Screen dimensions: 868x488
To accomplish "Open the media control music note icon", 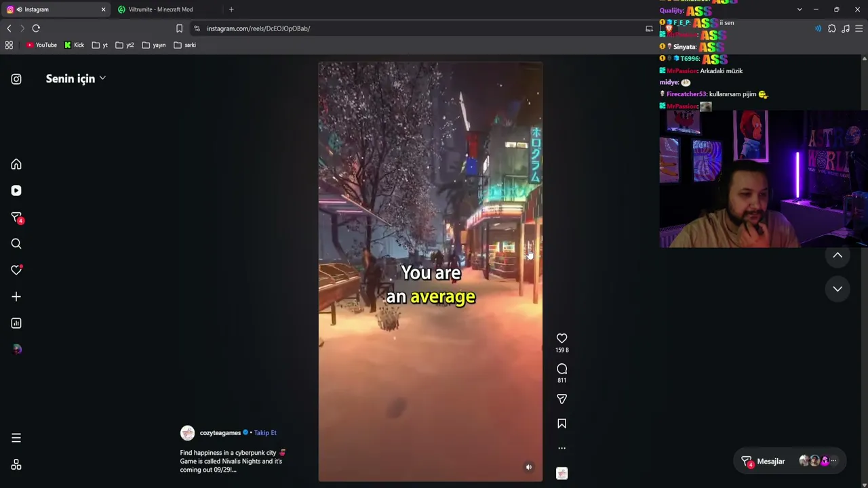I will [x=846, y=28].
